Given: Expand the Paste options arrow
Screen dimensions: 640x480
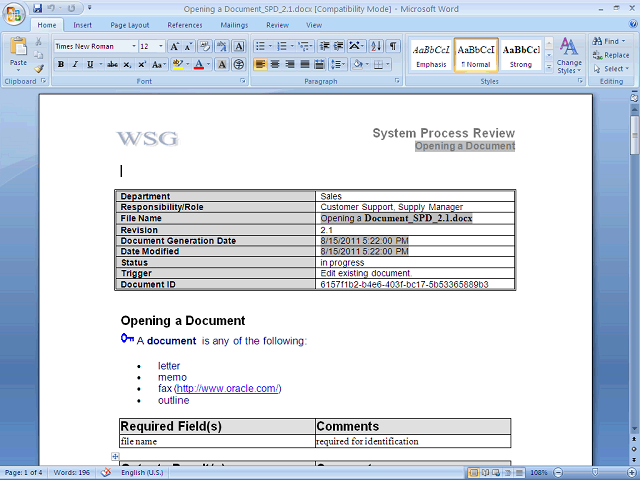Looking at the screenshot, I should tap(18, 70).
